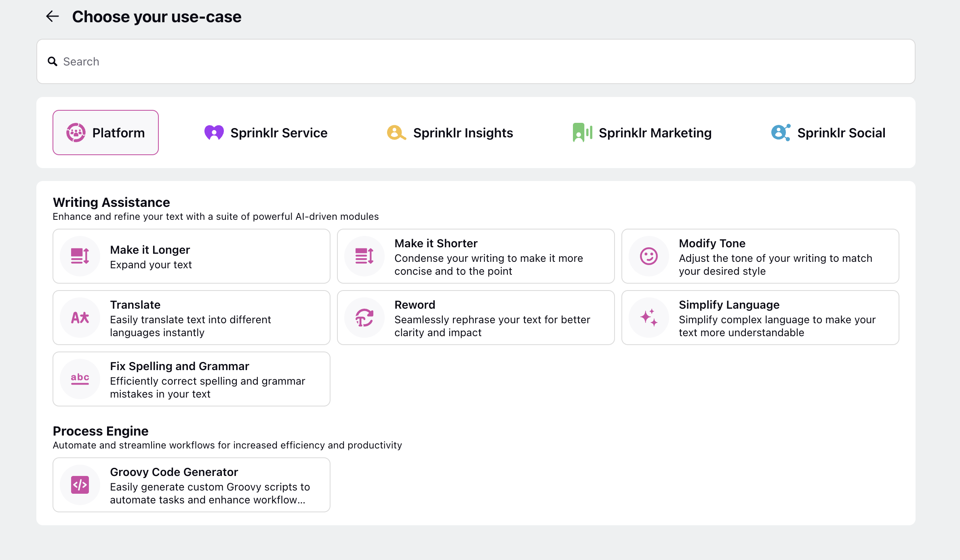This screenshot has width=960, height=560.
Task: Click the Process Engine heading
Action: (x=101, y=431)
